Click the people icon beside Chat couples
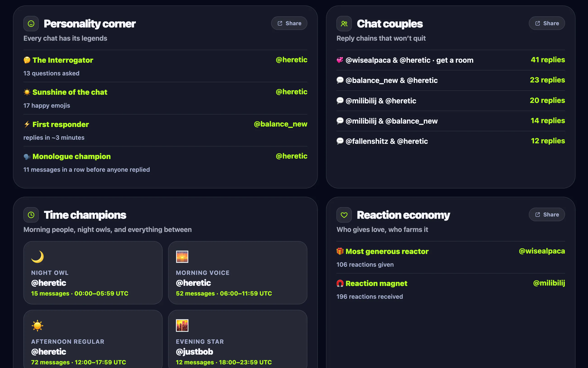This screenshot has width=588, height=368. point(344,24)
